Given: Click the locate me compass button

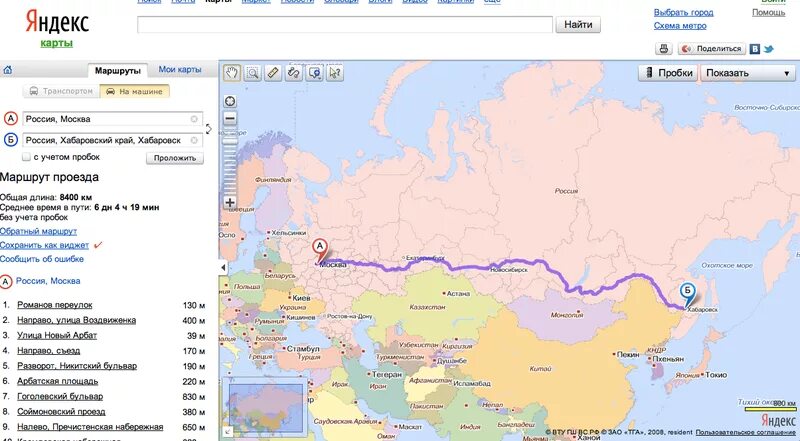Looking at the screenshot, I should coord(230,101).
